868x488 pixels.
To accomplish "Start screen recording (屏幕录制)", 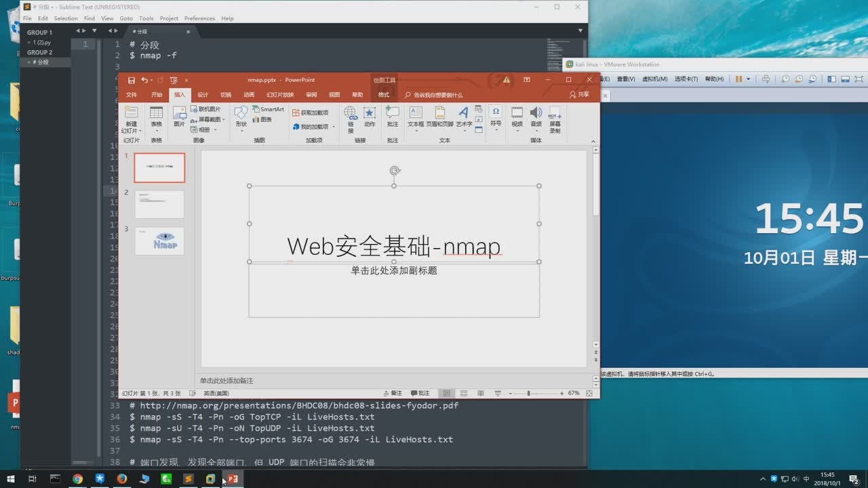I will pyautogui.click(x=555, y=120).
